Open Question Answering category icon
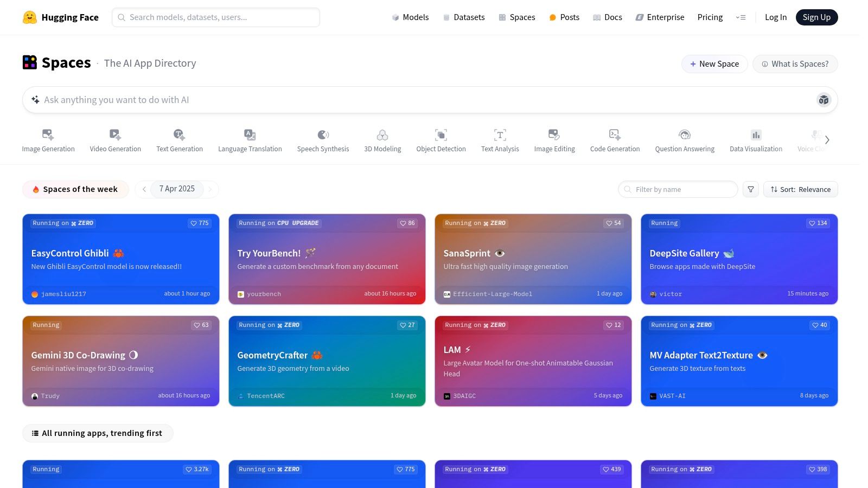 click(x=685, y=134)
